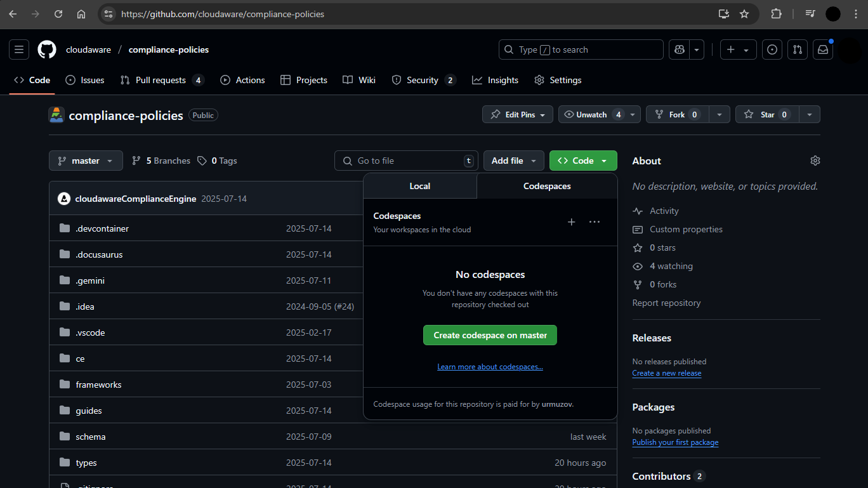This screenshot has height=488, width=868.
Task: Open the user profile avatar menu
Action: point(850,49)
